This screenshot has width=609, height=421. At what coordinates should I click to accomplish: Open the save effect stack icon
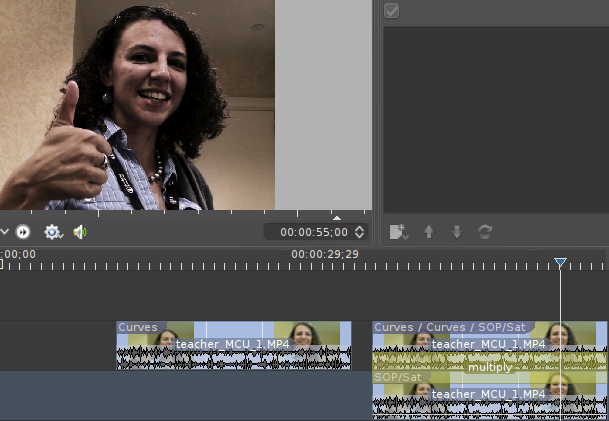(398, 232)
